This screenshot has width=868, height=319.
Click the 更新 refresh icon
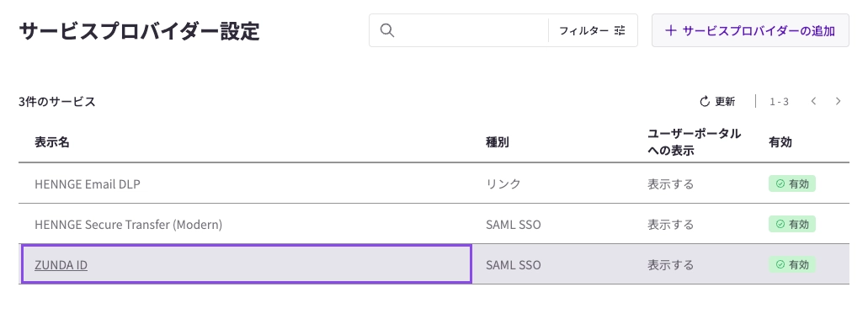pos(705,101)
